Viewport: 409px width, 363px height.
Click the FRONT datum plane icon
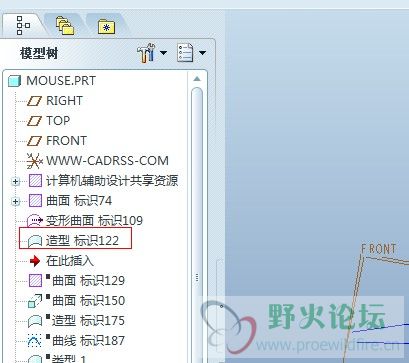click(34, 141)
